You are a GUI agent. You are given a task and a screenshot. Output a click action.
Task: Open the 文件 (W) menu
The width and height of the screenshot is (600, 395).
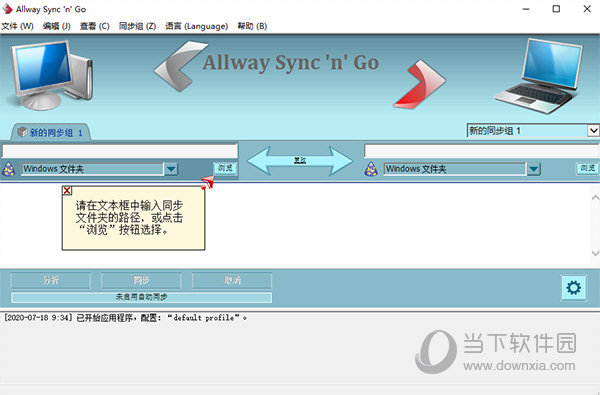(17, 26)
